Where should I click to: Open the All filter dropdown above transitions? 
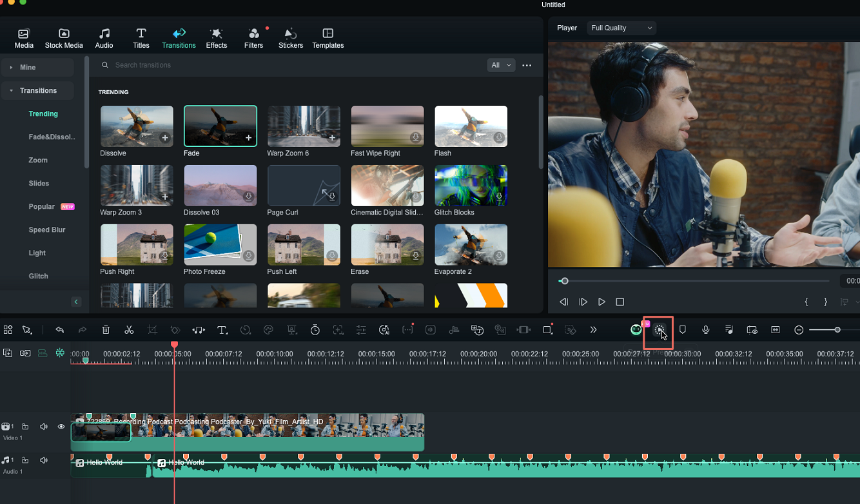click(501, 64)
